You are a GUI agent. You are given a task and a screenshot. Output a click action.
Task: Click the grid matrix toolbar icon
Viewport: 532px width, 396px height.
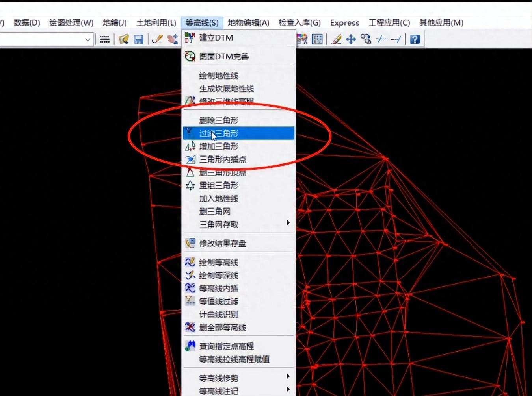(316, 39)
